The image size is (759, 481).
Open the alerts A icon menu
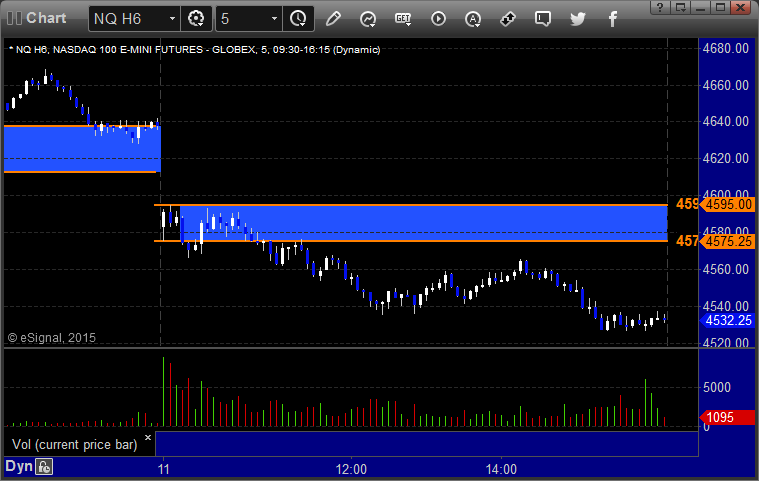(x=473, y=19)
